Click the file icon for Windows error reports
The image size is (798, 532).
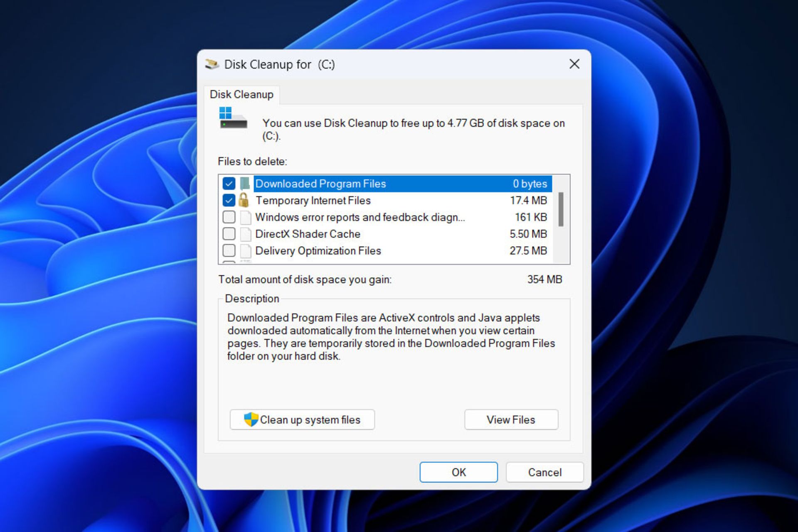tap(246, 217)
